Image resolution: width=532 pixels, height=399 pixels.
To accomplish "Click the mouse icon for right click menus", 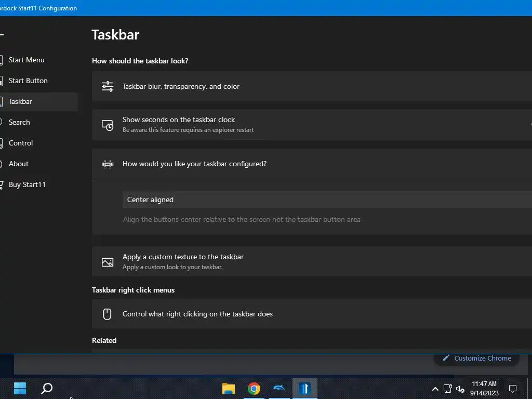I will pos(107,314).
